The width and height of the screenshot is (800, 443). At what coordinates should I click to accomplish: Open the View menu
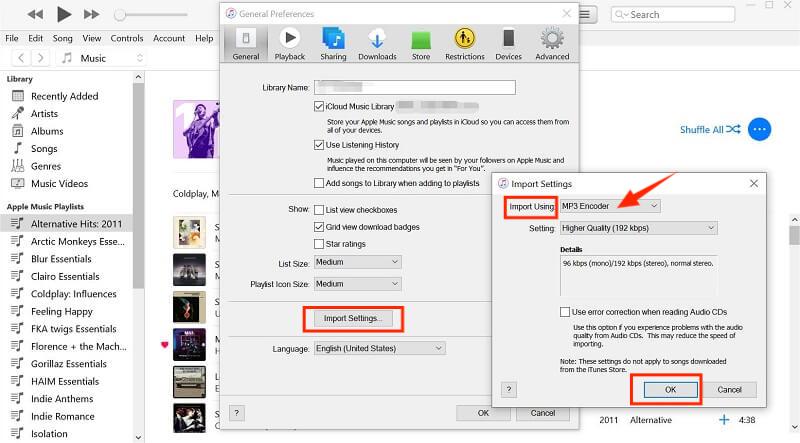tap(92, 38)
